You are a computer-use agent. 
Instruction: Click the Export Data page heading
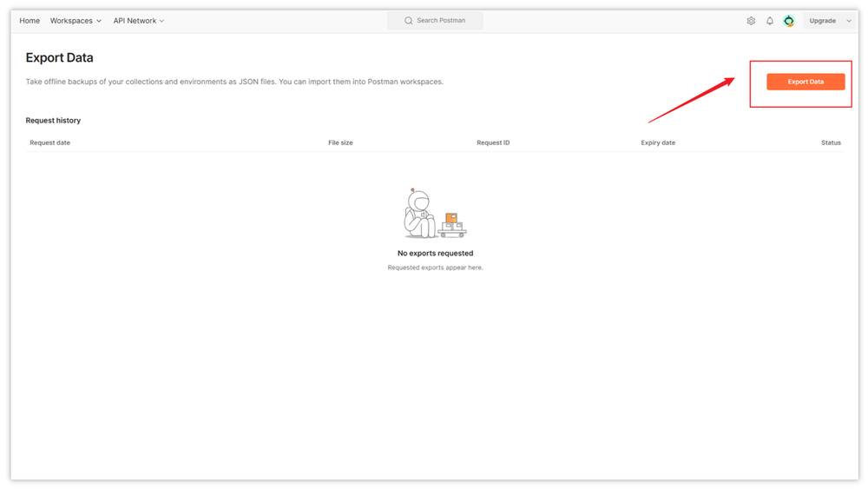pos(59,58)
